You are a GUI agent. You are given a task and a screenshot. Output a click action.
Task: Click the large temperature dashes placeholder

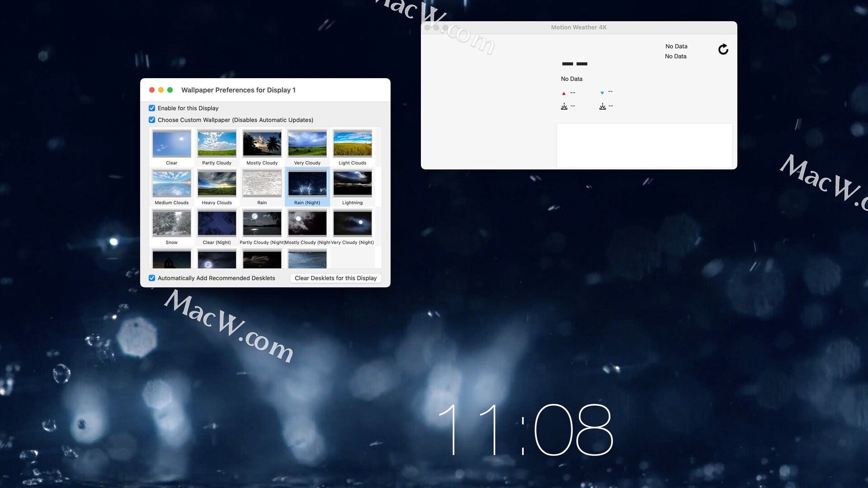(575, 64)
